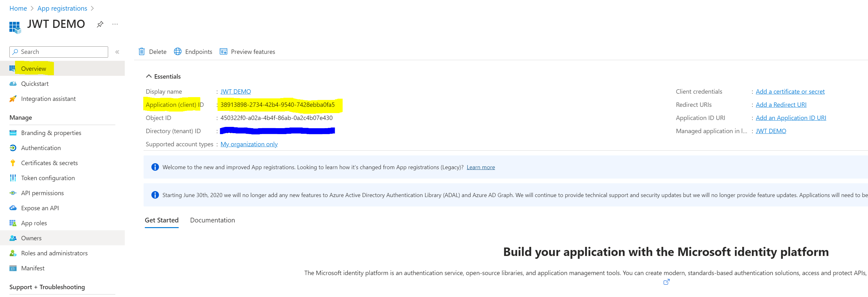This screenshot has height=297, width=868.
Task: Click the App registrations breadcrumb
Action: click(62, 8)
